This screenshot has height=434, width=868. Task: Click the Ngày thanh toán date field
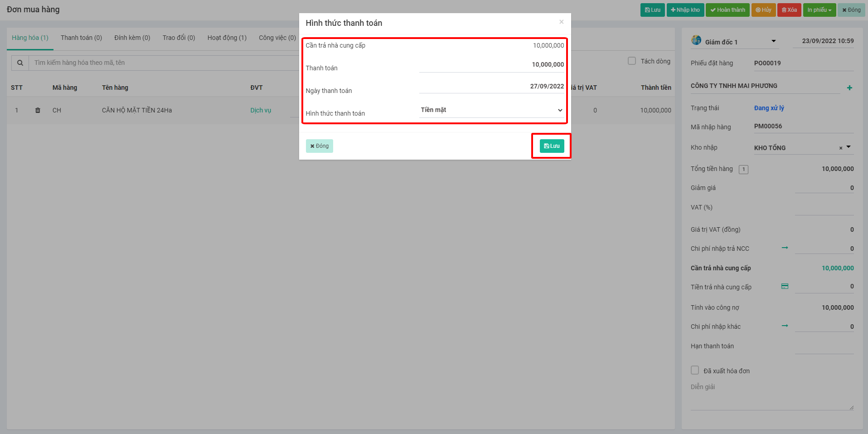tap(491, 86)
